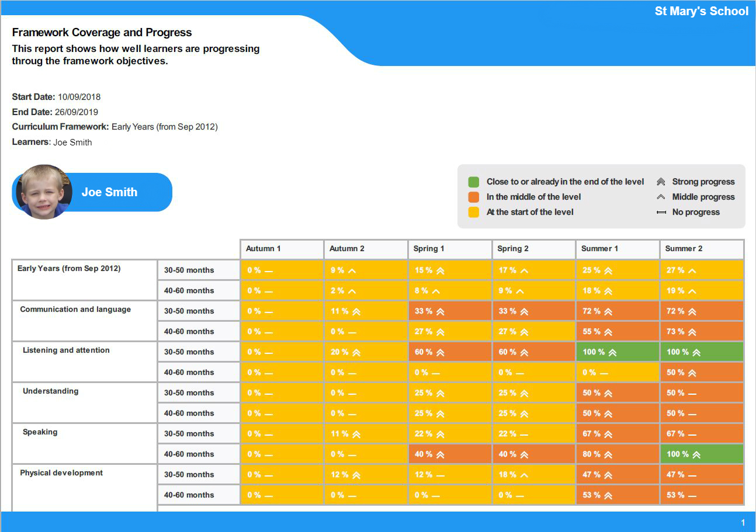Screen dimensions: 756x532
Task: Click the 55 % cell under Summer 1
Action: (618, 331)
